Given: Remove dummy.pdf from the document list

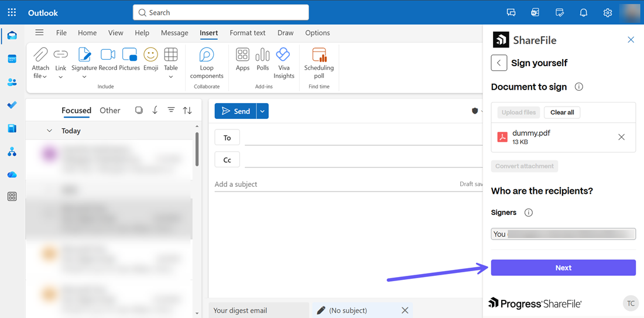Looking at the screenshot, I should 621,137.
